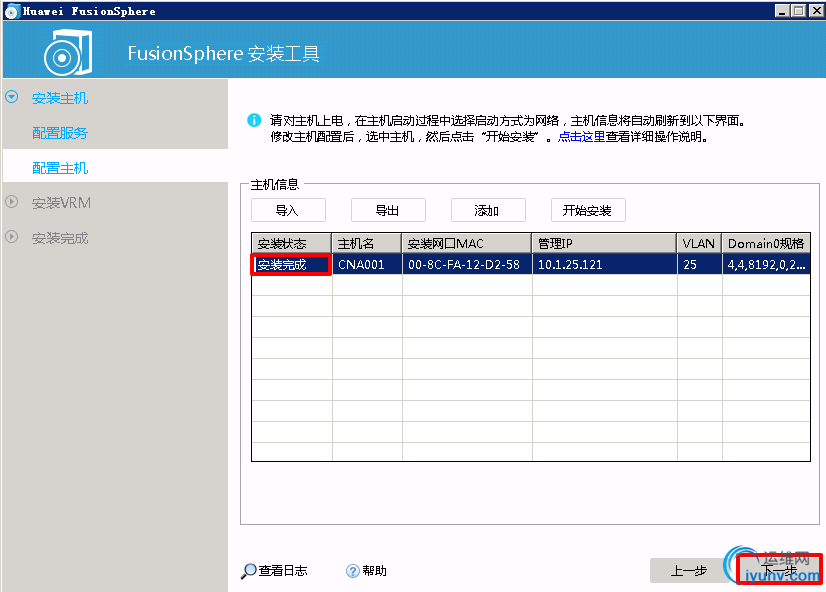Screen dimensions: 826x592
Task: Select the 4,4,8192,0,2... Domain0 cell
Action: (766, 264)
